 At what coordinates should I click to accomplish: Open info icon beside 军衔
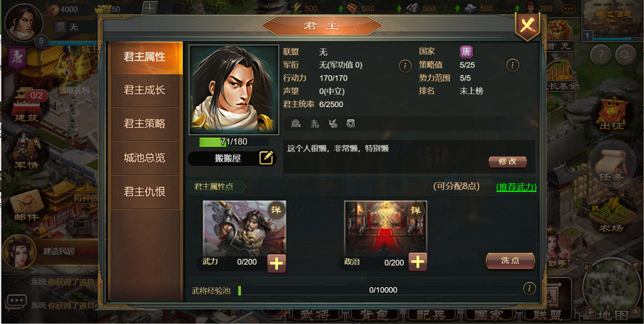point(405,66)
